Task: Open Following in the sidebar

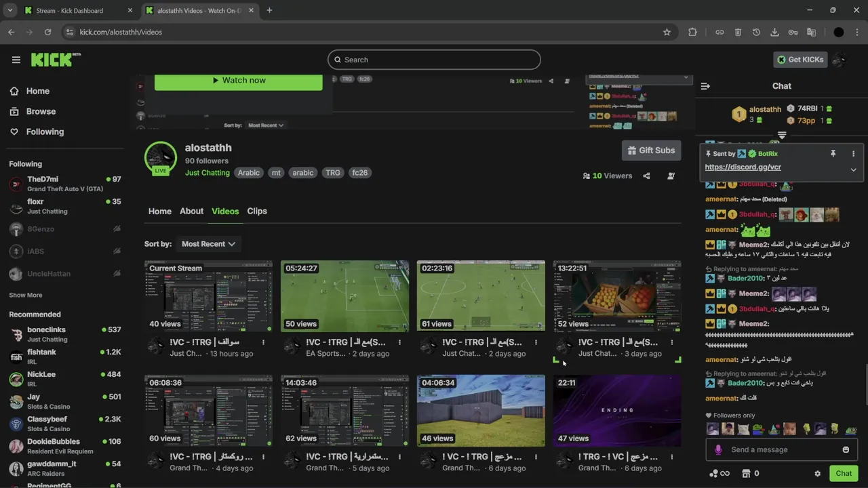Action: pyautogui.click(x=45, y=131)
